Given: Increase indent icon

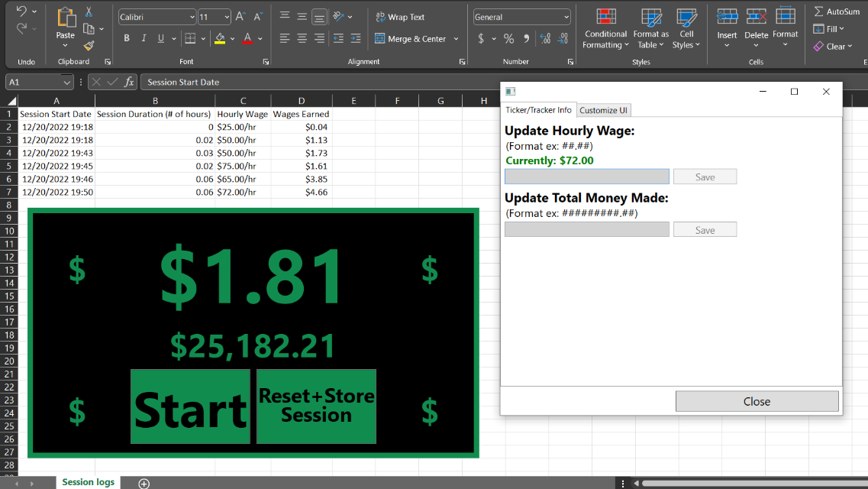Looking at the screenshot, I should click(x=356, y=38).
